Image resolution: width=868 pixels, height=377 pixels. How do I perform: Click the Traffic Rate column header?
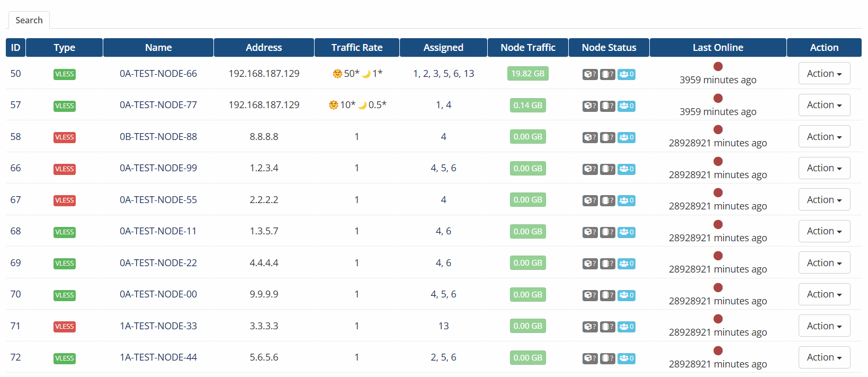(357, 47)
